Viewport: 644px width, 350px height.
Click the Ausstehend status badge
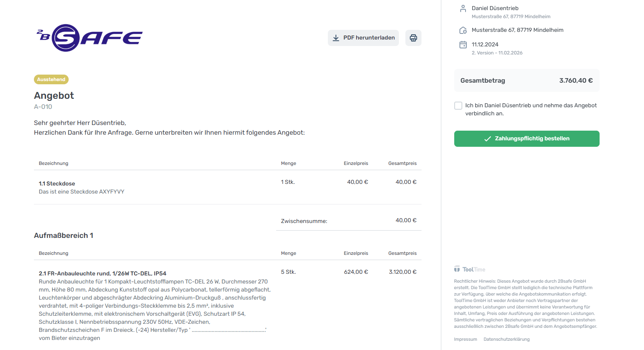point(51,79)
